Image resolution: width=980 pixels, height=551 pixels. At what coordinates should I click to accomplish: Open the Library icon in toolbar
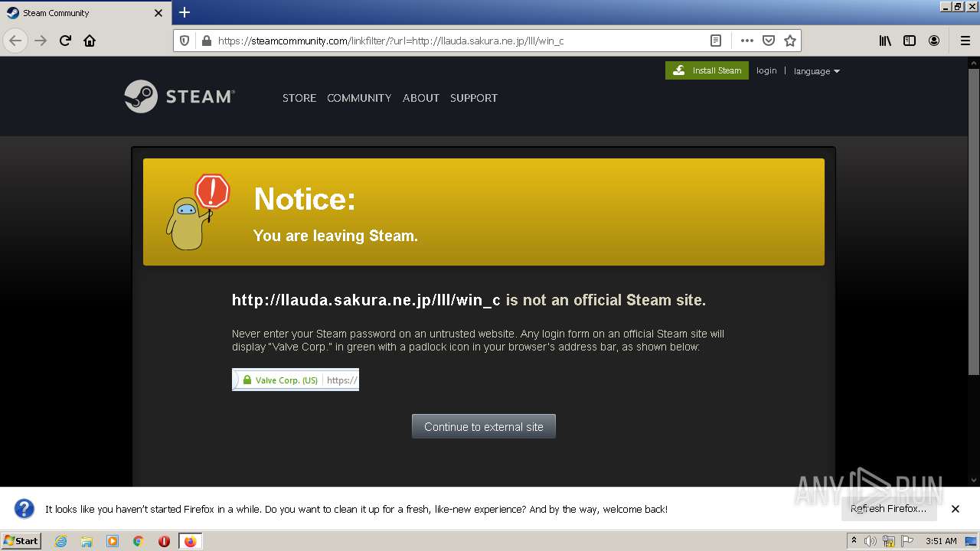click(885, 41)
